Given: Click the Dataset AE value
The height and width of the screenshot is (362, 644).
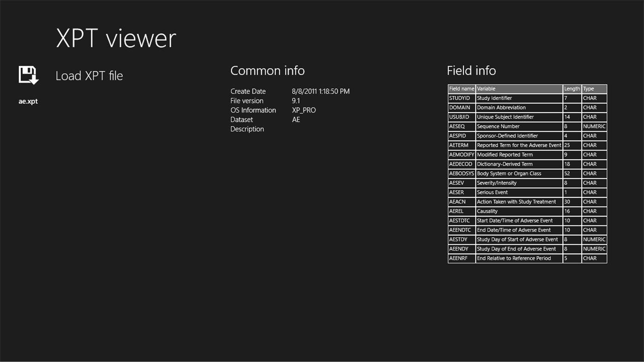Looking at the screenshot, I should coord(296,119).
